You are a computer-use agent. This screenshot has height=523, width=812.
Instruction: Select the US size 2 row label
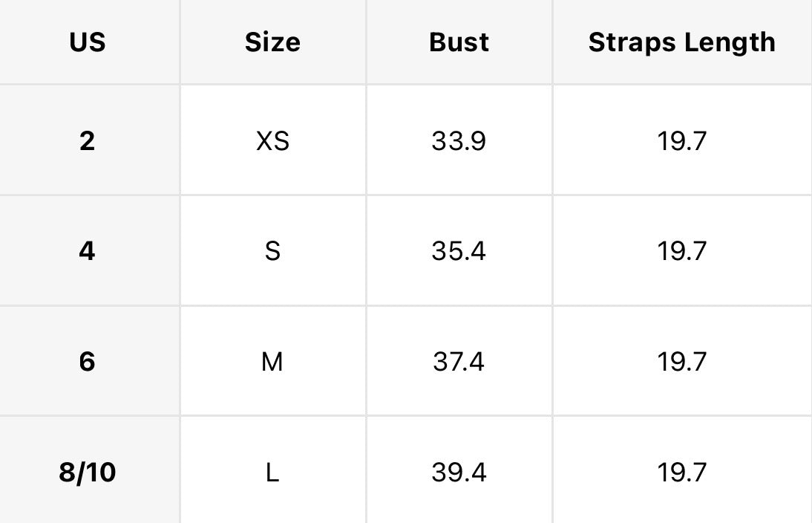tap(88, 141)
